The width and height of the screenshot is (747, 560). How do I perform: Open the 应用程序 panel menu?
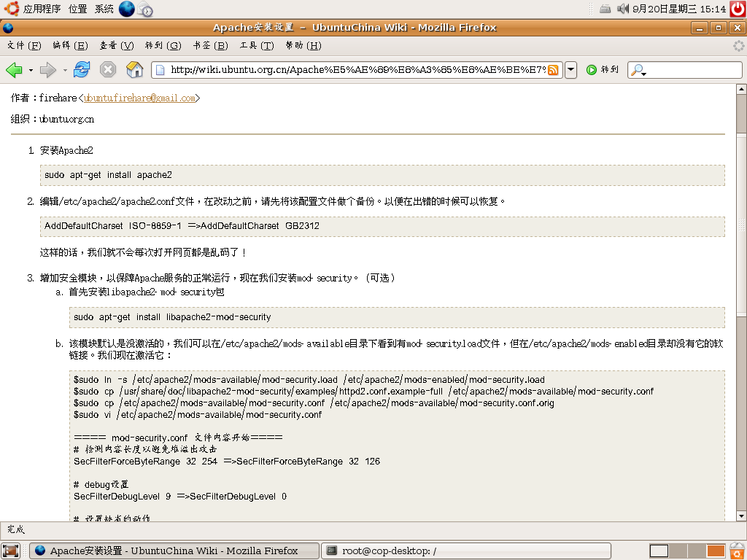pyautogui.click(x=42, y=9)
